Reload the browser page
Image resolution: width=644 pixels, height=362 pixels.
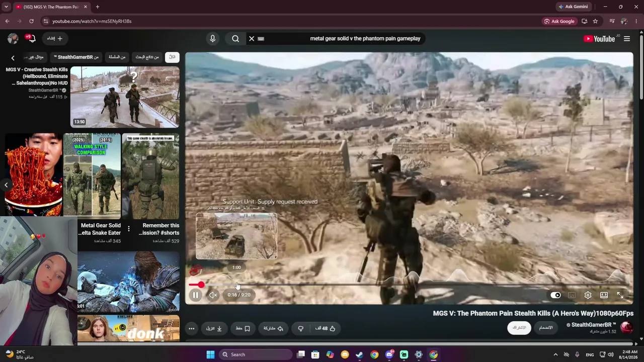pos(31,21)
